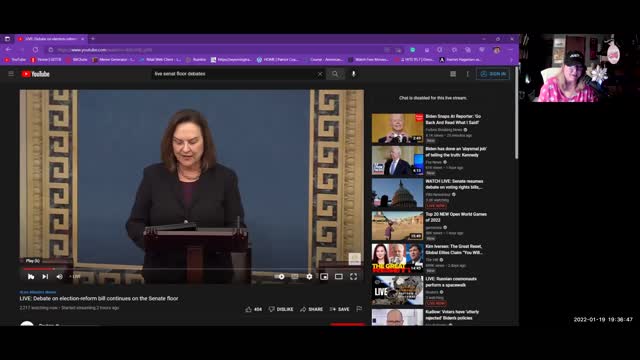Mute the video volume speaker icon
This screenshot has height=360, width=640.
click(x=60, y=277)
